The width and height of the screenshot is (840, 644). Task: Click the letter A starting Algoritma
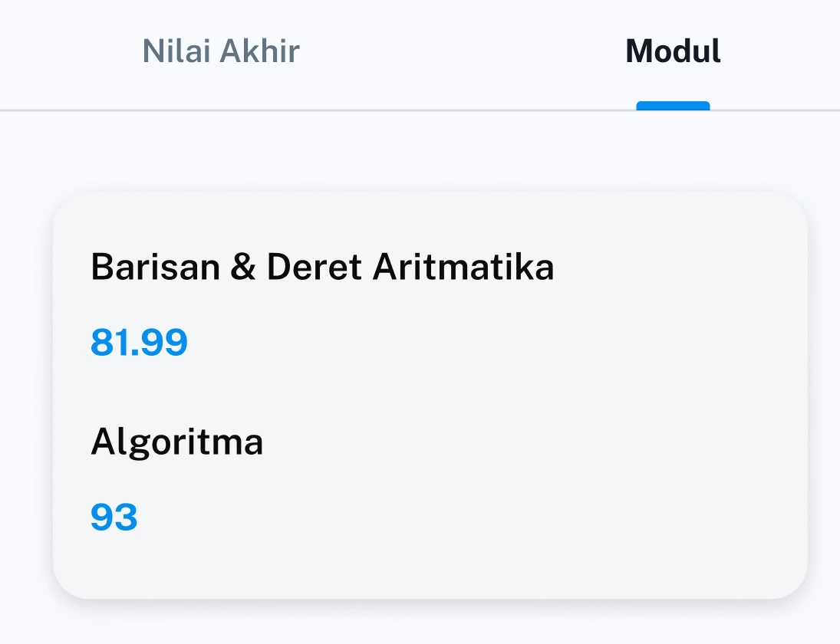(102, 442)
